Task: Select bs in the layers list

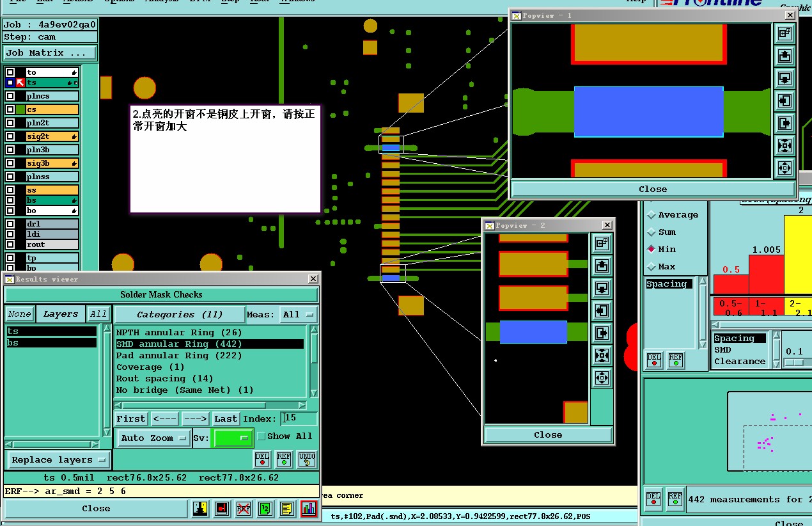Action: (x=51, y=343)
